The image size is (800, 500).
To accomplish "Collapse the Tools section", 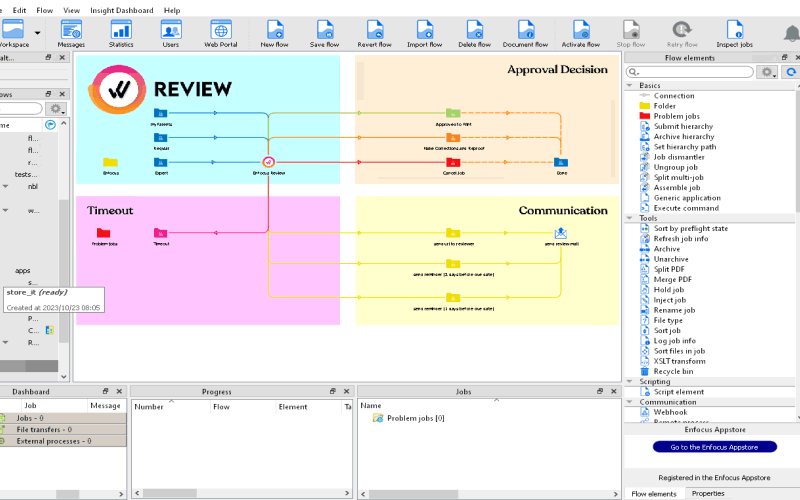I will coord(630,218).
